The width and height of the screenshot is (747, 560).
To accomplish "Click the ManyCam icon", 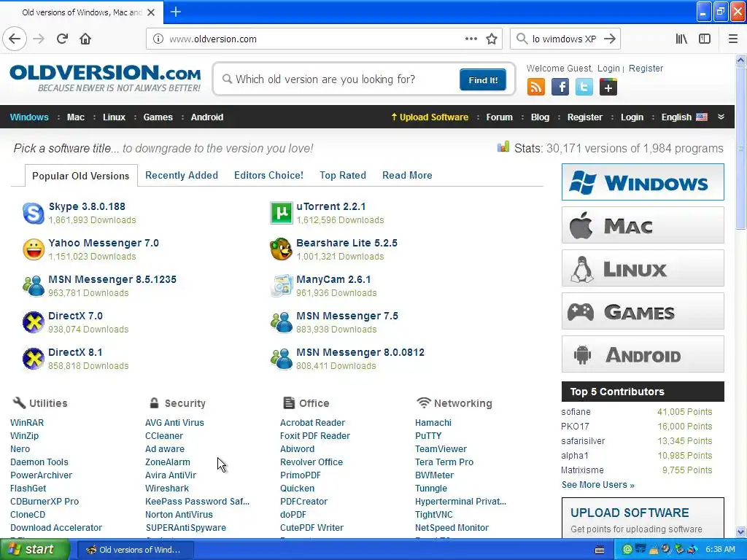I will (x=281, y=286).
